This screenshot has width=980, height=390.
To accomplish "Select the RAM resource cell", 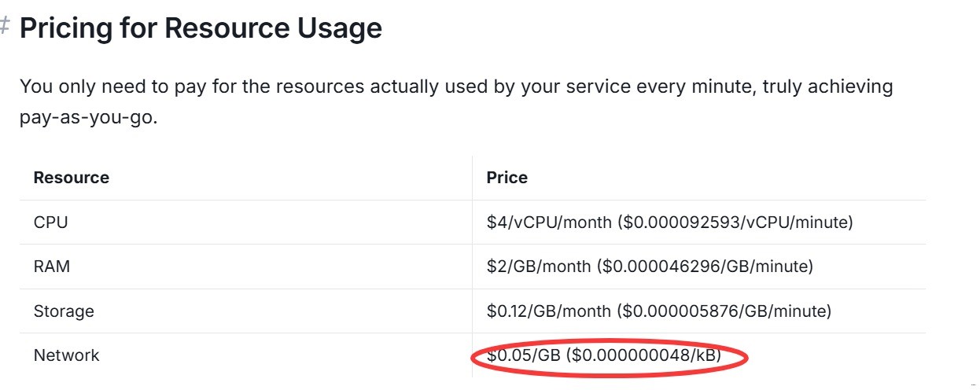I will pos(52,267).
